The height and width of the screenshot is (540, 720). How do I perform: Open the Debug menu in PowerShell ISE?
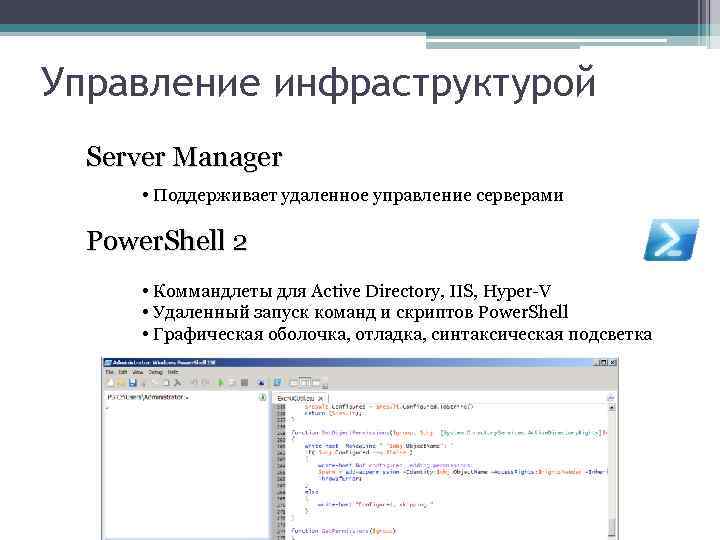[155, 372]
